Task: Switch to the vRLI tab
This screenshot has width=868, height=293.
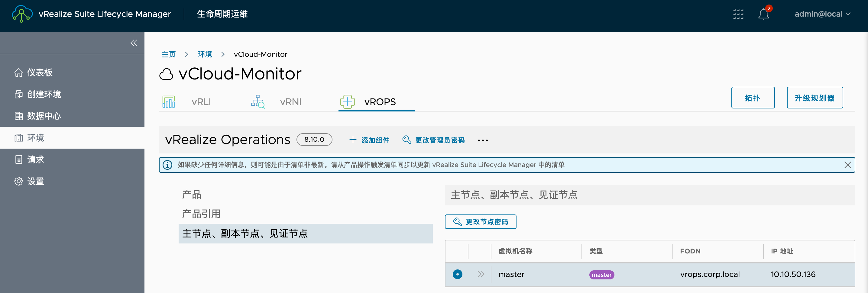Action: [201, 102]
